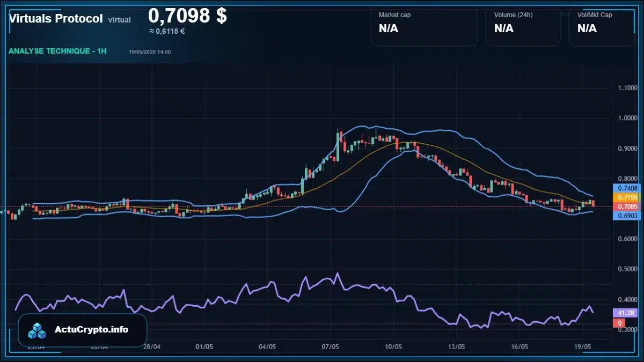Click the 13/05 date axis label

[x=456, y=347]
